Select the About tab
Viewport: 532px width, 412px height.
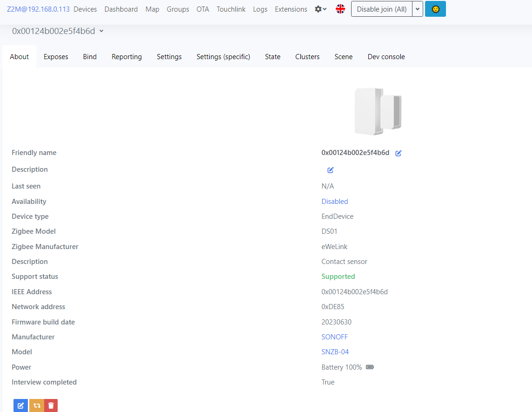tap(20, 57)
